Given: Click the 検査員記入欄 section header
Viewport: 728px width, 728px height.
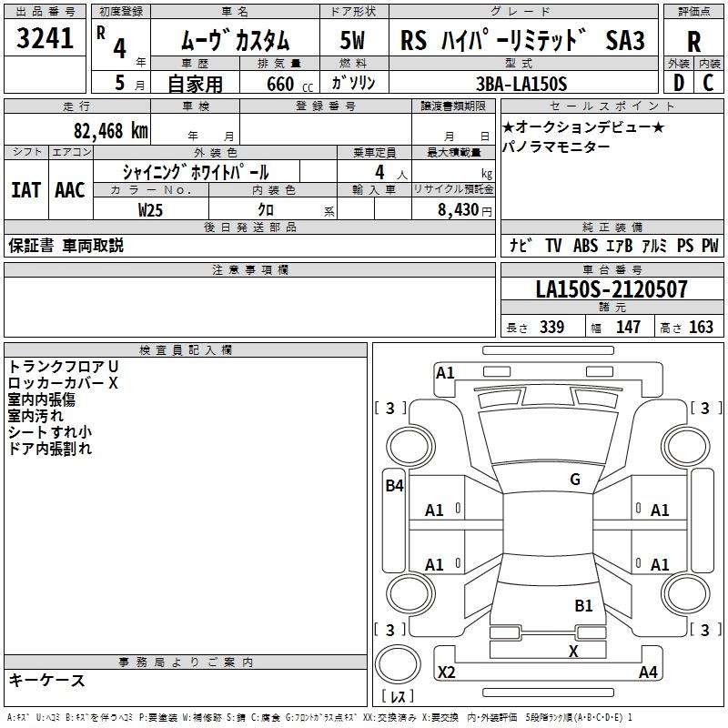Looking at the screenshot, I should [186, 350].
